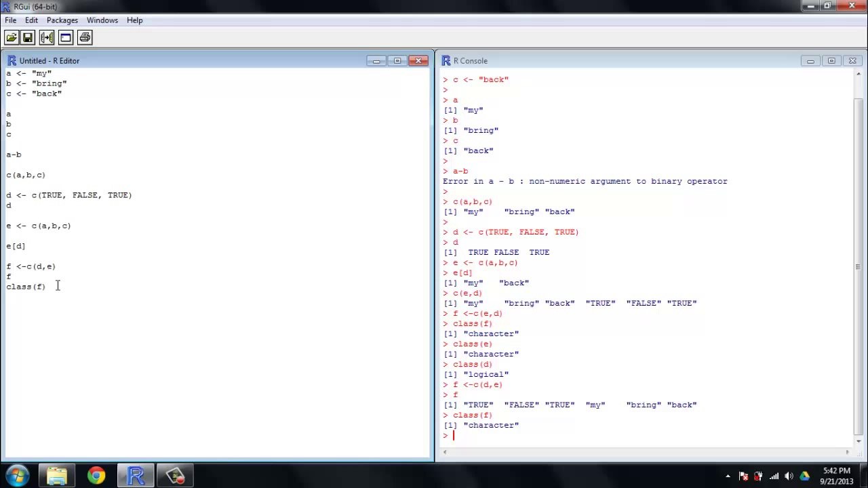Launch Google Chrome from the taskbar

point(96,476)
